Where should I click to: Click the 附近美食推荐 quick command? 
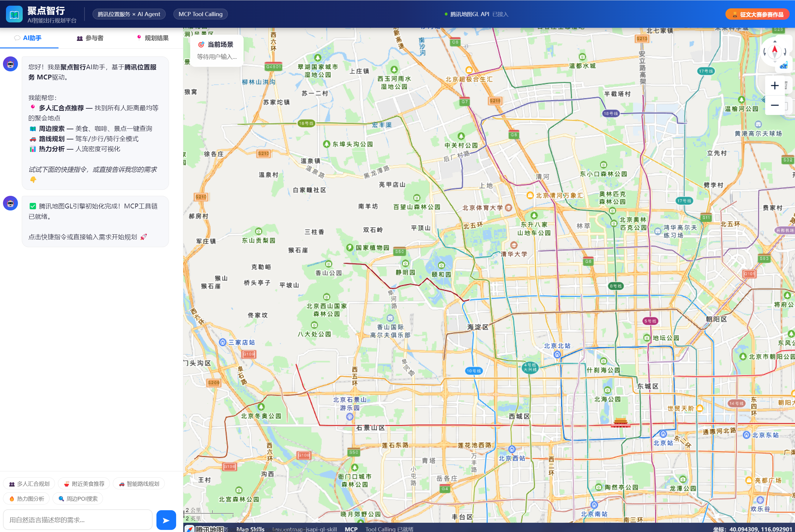[84, 484]
